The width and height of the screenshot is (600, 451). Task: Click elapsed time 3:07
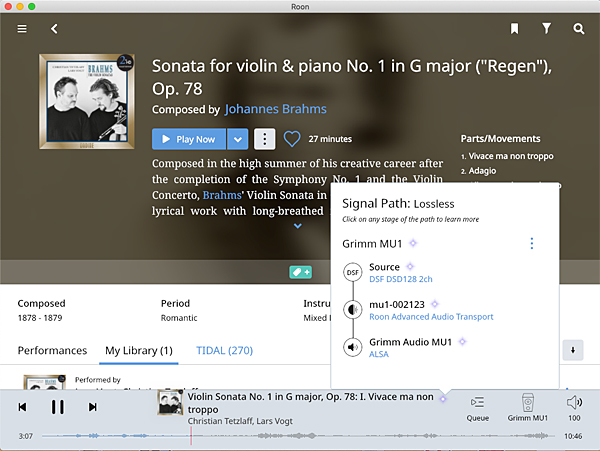pyautogui.click(x=26, y=436)
